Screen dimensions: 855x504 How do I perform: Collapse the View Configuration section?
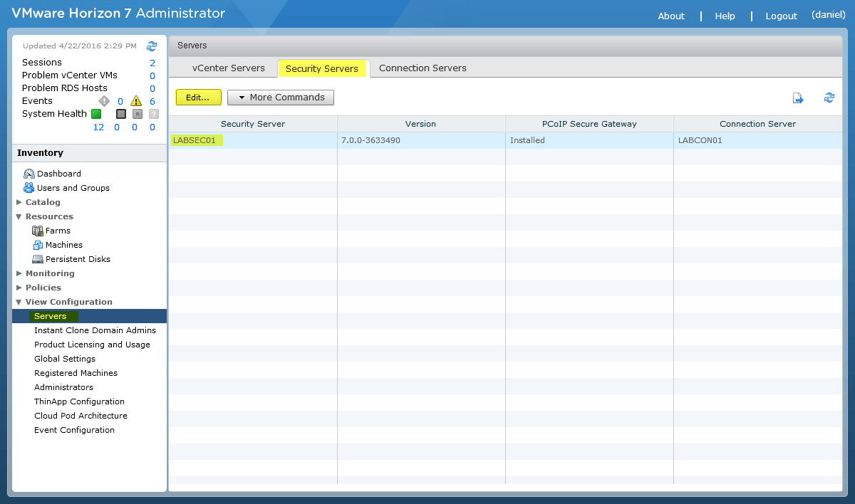(x=19, y=302)
